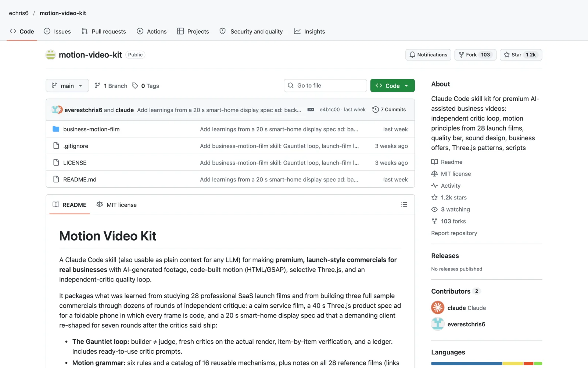Open the Projects tab
Viewport: 588px width, 368px height.
[193, 31]
